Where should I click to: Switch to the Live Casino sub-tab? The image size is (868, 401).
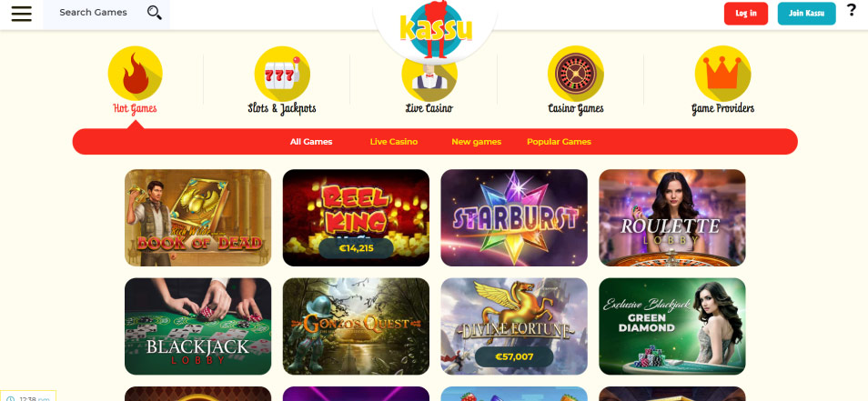[x=394, y=142]
